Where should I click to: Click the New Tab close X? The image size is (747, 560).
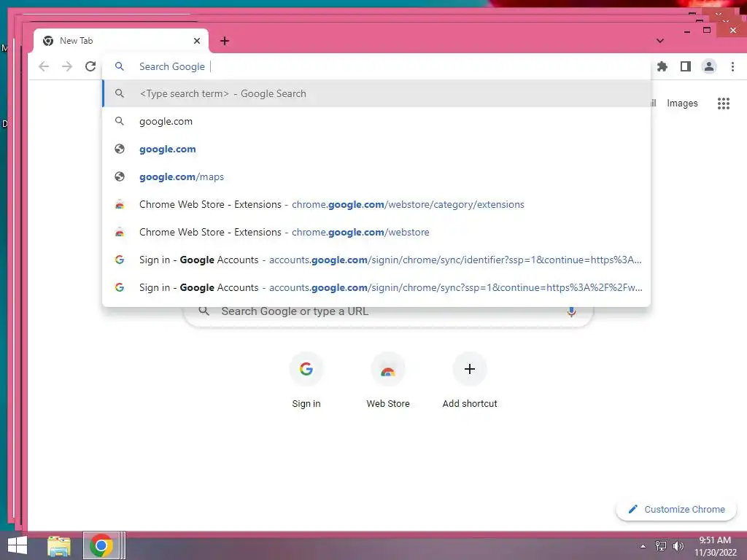(x=197, y=41)
